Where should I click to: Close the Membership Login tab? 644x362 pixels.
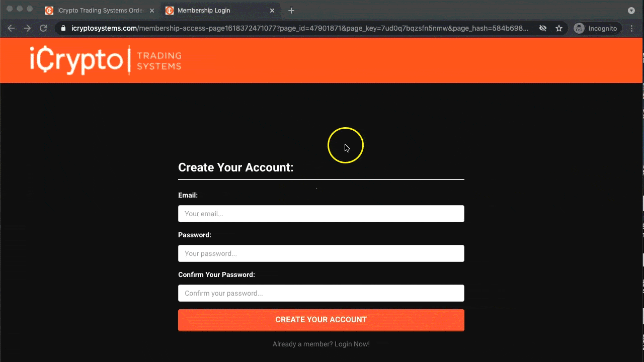tap(272, 10)
